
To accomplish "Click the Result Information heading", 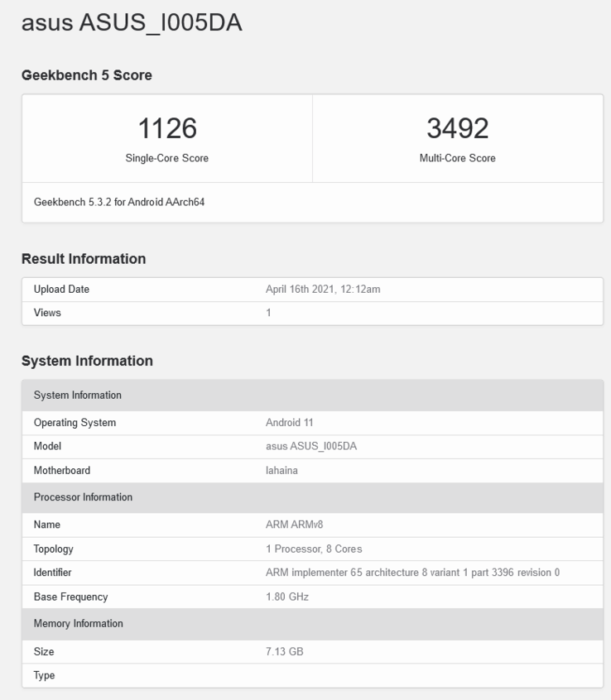I will tap(84, 259).
